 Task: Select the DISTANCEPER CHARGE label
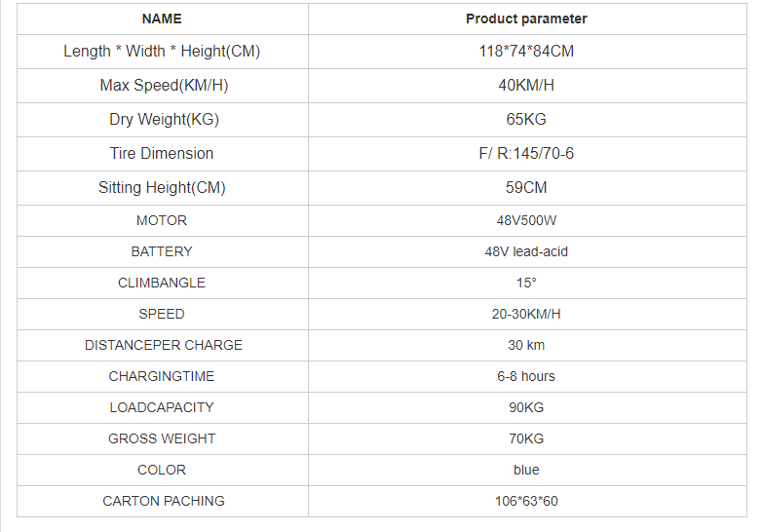(164, 345)
